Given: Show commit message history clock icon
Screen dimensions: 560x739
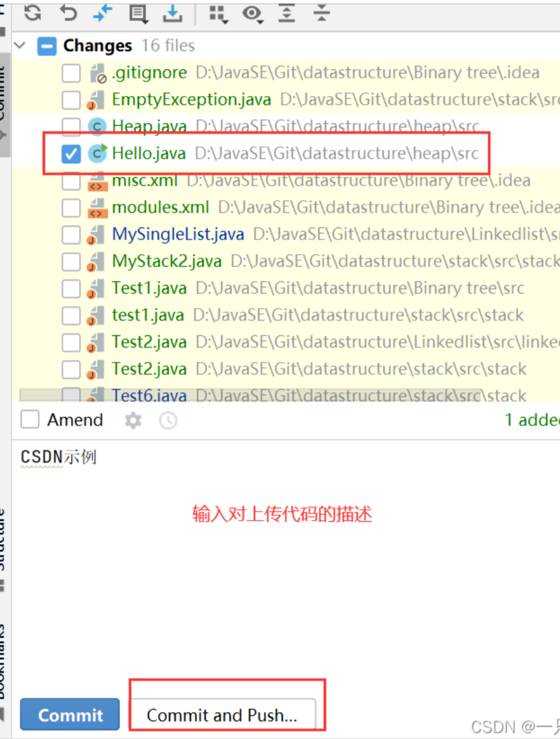Looking at the screenshot, I should 168,420.
